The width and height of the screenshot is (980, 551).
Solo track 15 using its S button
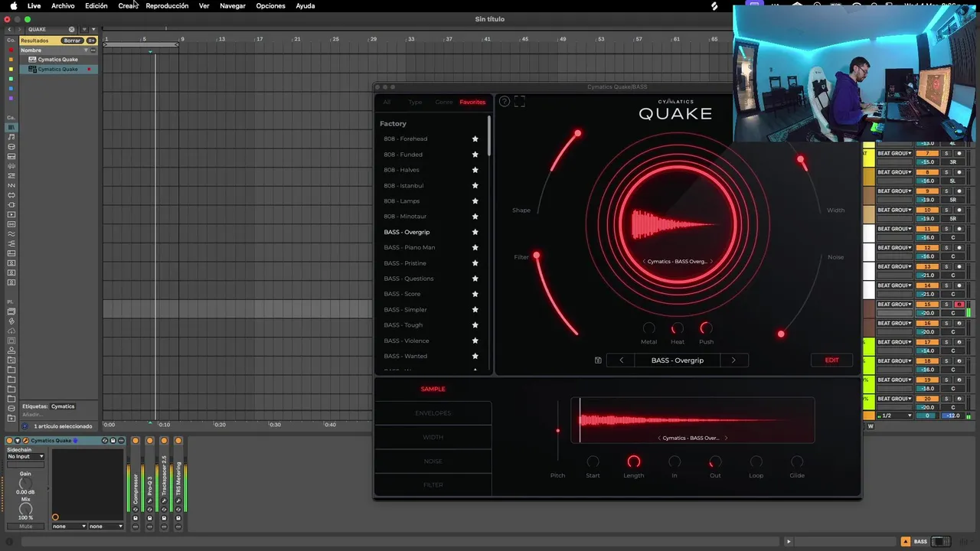click(946, 304)
